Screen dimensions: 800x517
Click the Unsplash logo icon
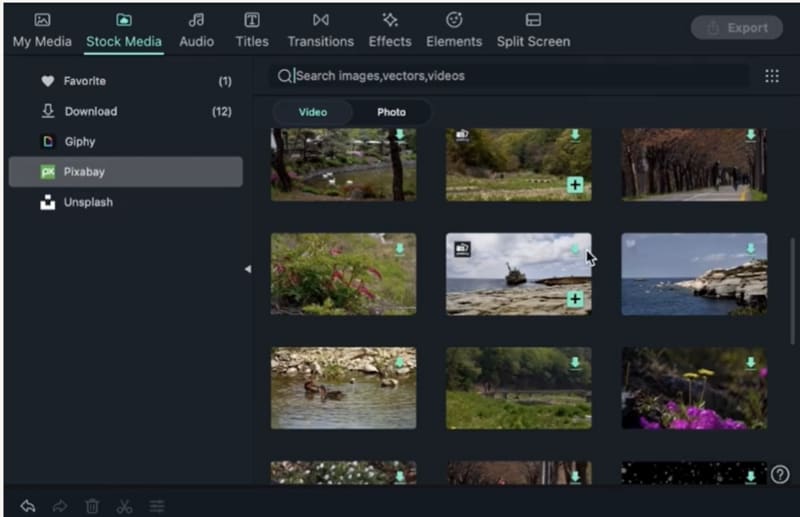point(47,202)
